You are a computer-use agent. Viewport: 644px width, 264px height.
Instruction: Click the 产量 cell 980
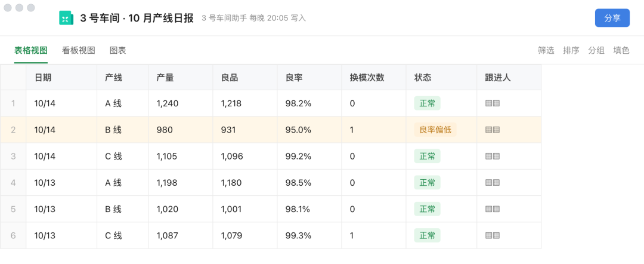181,130
